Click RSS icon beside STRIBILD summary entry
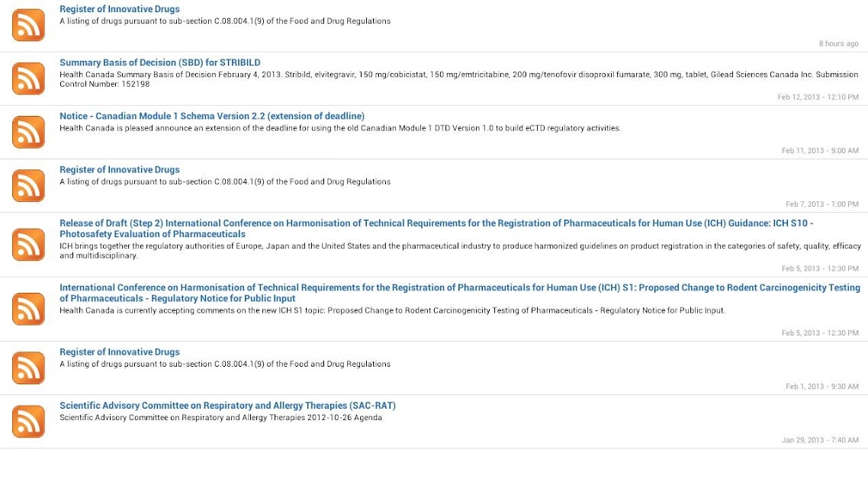The height and width of the screenshot is (488, 868). pyautogui.click(x=28, y=79)
